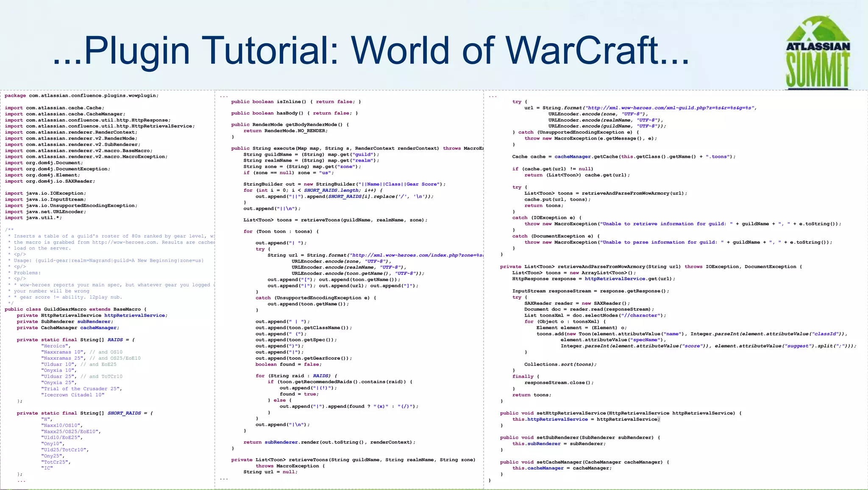Click the setSubRenderer setter method

(x=580, y=437)
